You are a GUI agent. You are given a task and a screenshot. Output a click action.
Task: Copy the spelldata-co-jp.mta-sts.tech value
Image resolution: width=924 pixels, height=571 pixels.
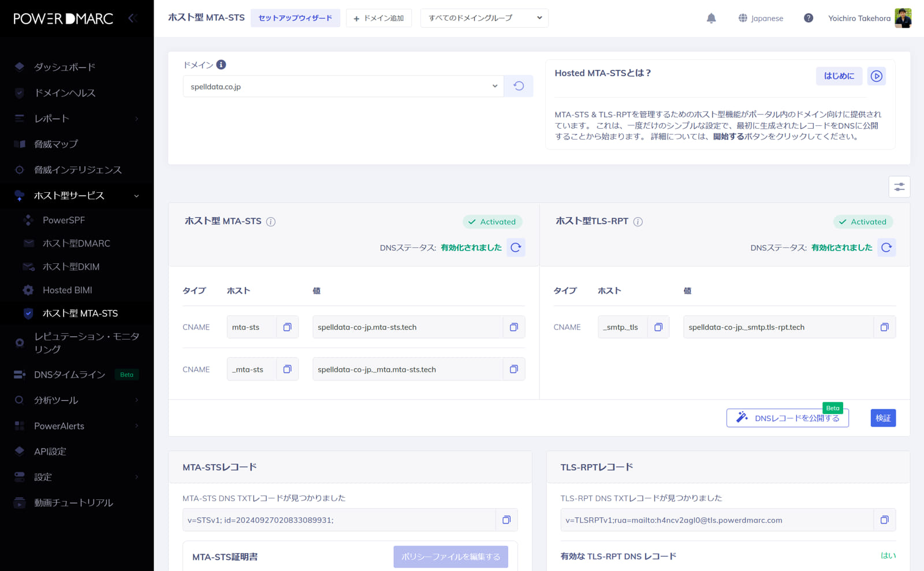[513, 327]
